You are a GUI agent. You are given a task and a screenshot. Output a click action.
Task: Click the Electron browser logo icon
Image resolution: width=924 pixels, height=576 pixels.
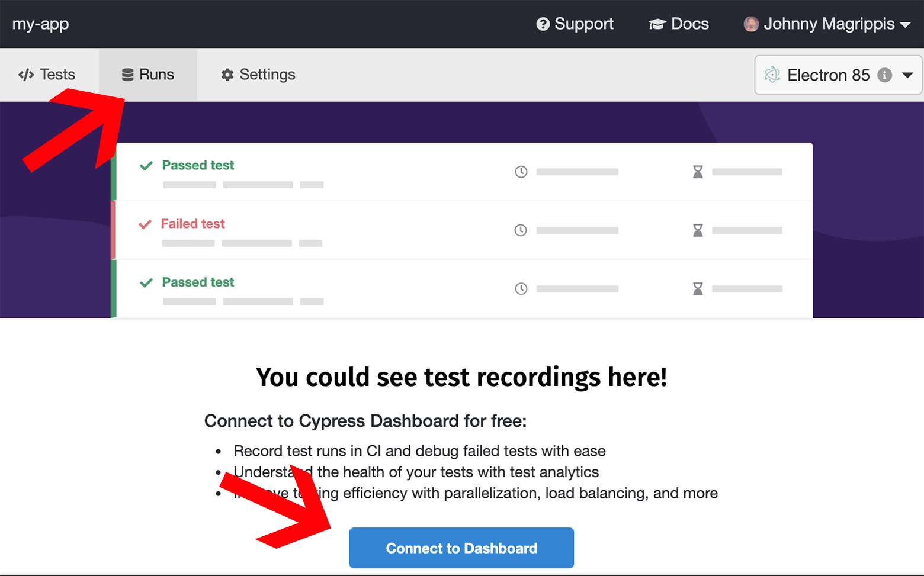coord(772,75)
